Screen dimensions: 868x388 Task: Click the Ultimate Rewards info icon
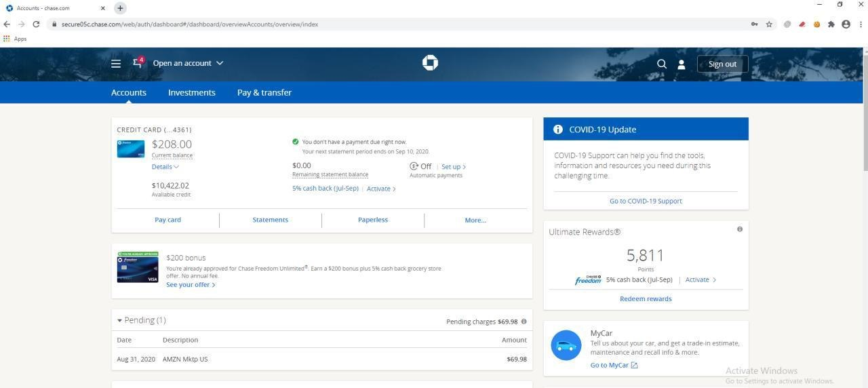point(740,229)
